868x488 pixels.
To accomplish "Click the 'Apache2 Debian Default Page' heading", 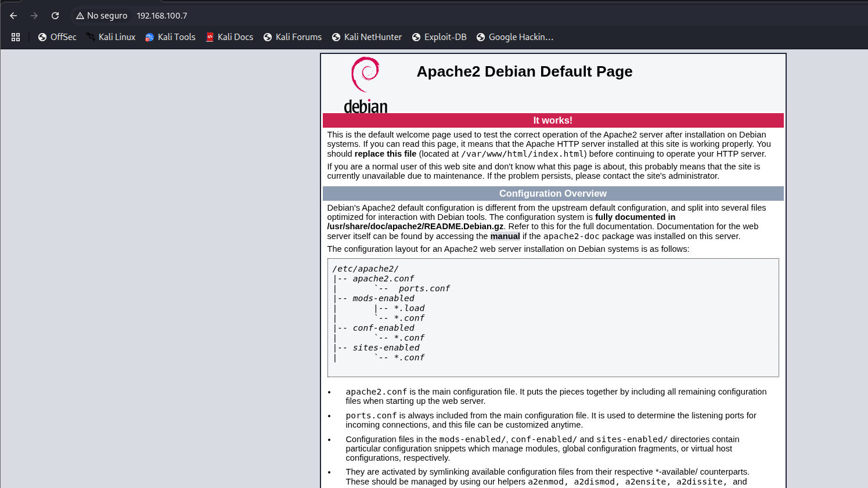I will click(x=524, y=71).
